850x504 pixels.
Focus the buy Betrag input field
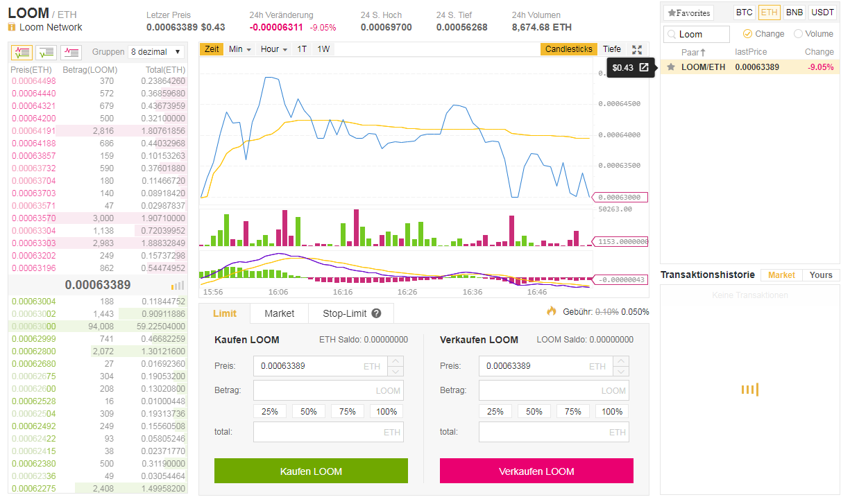click(x=328, y=390)
